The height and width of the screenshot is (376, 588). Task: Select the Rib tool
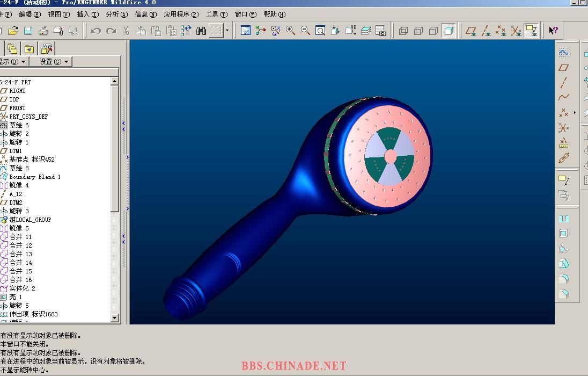[x=563, y=248]
